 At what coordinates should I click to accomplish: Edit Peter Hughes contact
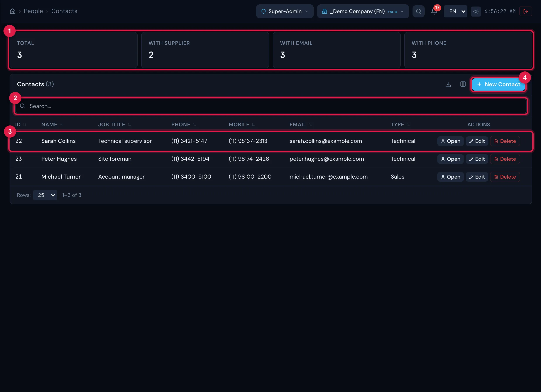(x=477, y=159)
